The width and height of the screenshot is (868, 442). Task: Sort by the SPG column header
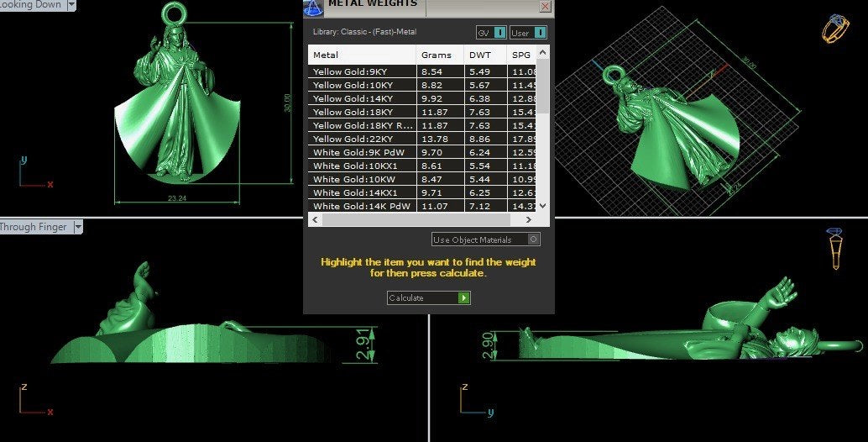(521, 55)
